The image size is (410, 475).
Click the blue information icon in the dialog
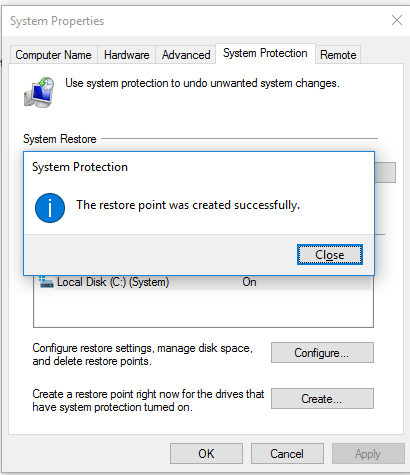coord(50,208)
